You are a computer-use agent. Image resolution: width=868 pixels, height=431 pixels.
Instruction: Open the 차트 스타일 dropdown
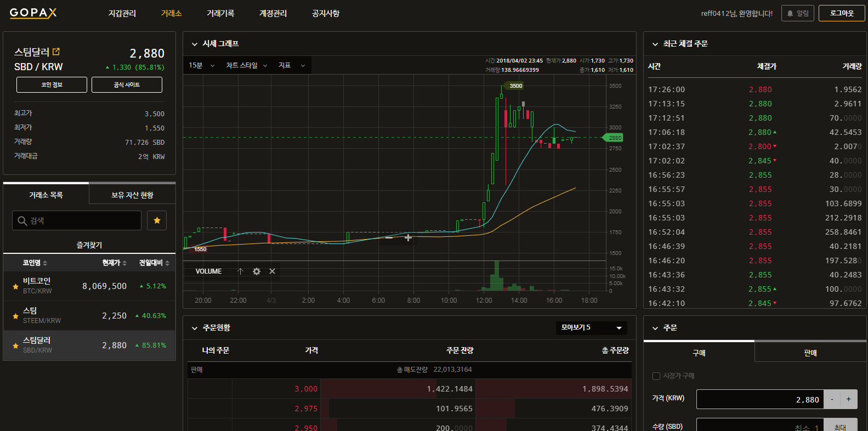[x=247, y=66]
